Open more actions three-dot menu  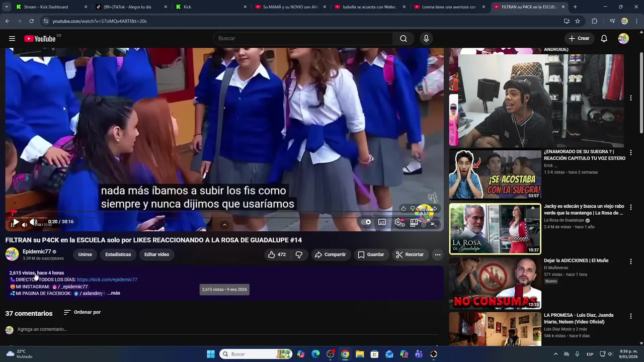(438, 254)
